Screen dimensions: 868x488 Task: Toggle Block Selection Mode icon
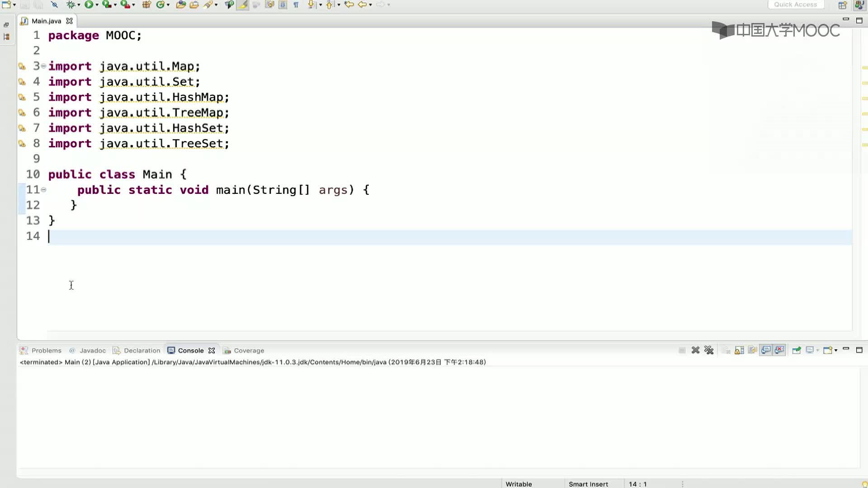(x=283, y=5)
